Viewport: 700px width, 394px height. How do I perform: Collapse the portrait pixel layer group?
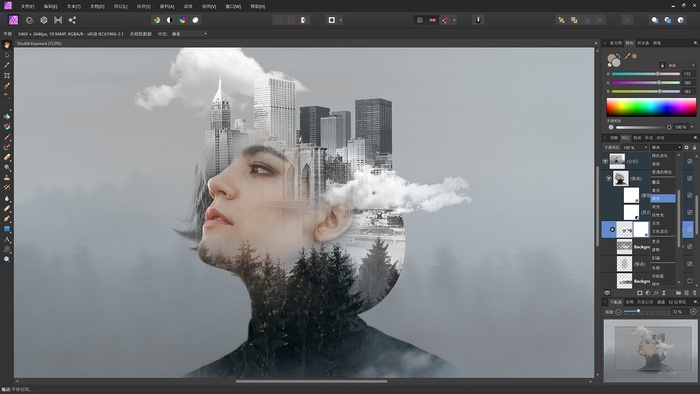608,178
